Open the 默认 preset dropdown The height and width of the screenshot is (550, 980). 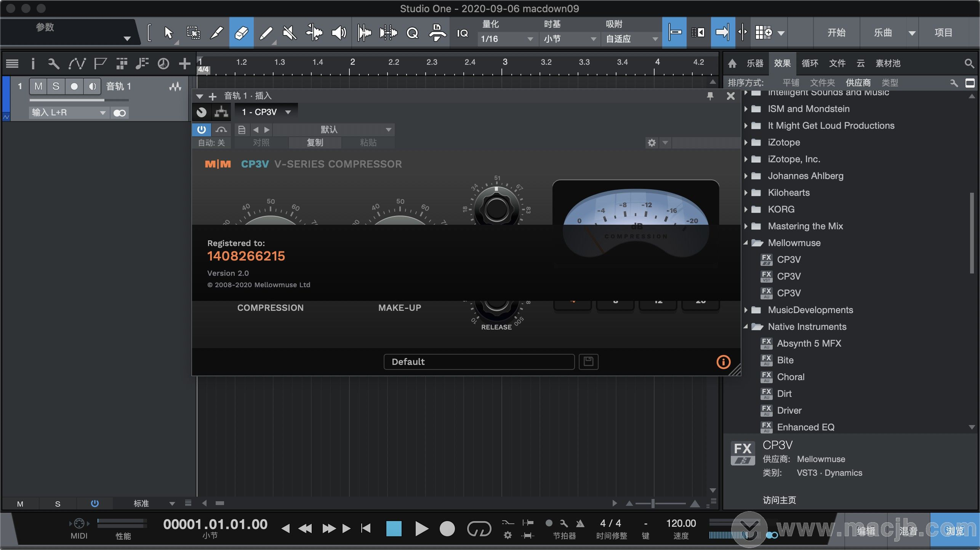333,130
